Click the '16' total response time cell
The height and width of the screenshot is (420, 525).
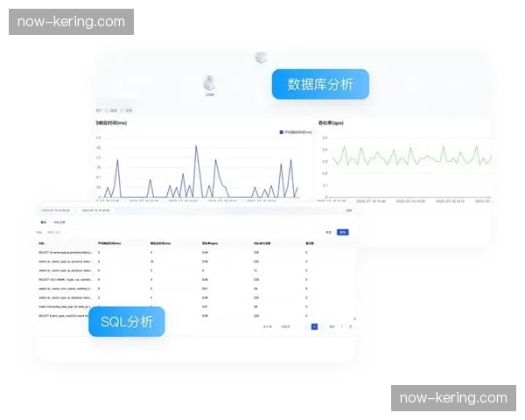pos(152,262)
